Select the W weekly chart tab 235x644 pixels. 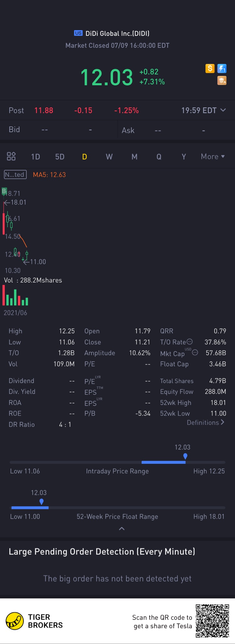[x=109, y=157]
